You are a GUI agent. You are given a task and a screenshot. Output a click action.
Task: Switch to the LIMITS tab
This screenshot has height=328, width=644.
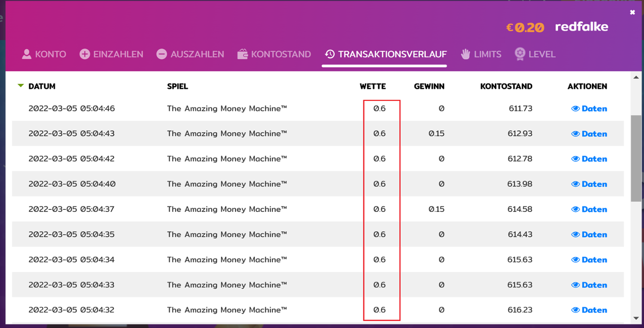click(487, 54)
